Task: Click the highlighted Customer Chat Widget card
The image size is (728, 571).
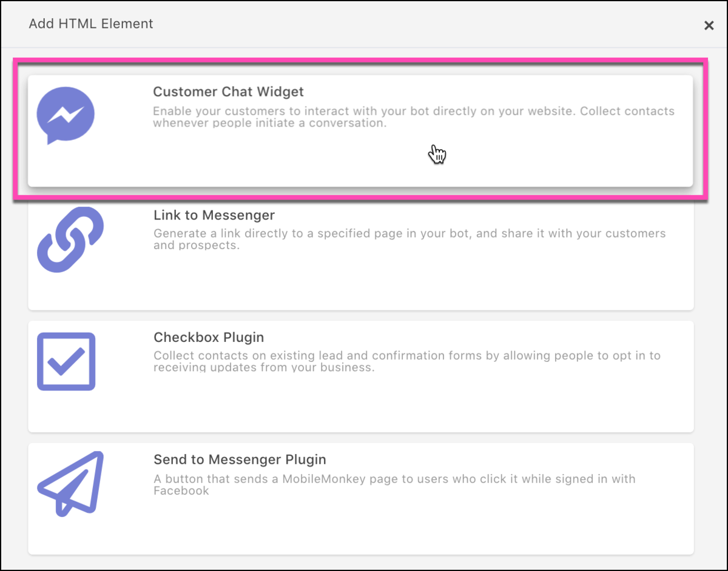Action: [361, 129]
